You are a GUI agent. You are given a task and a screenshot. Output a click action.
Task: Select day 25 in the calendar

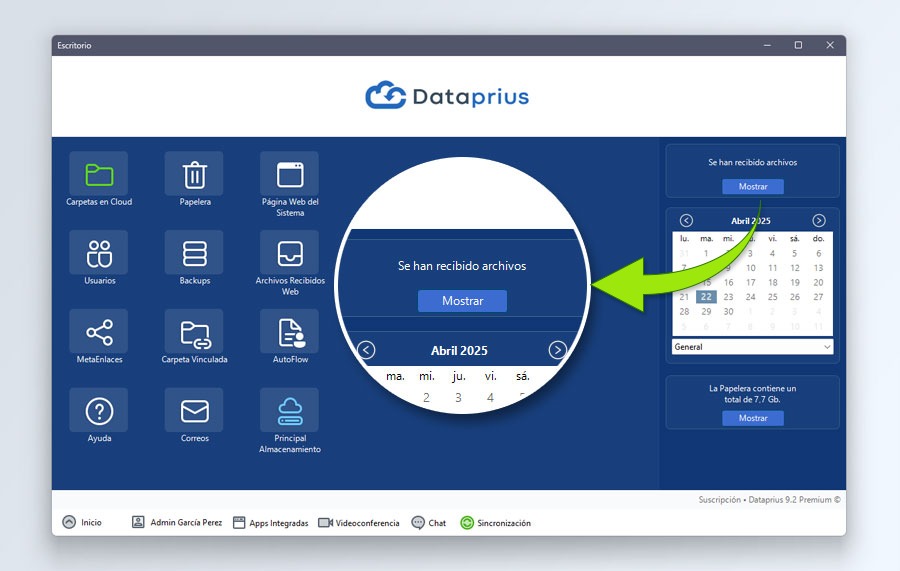773,297
